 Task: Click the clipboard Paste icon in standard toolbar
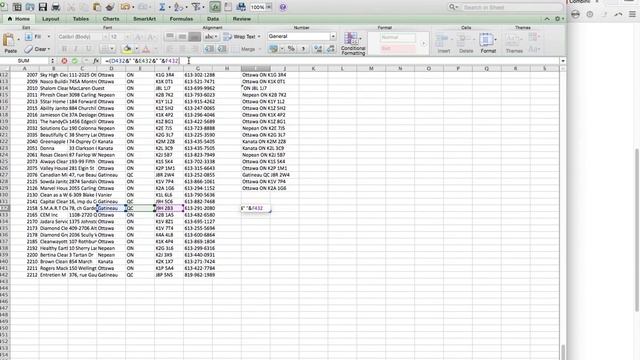point(97,7)
